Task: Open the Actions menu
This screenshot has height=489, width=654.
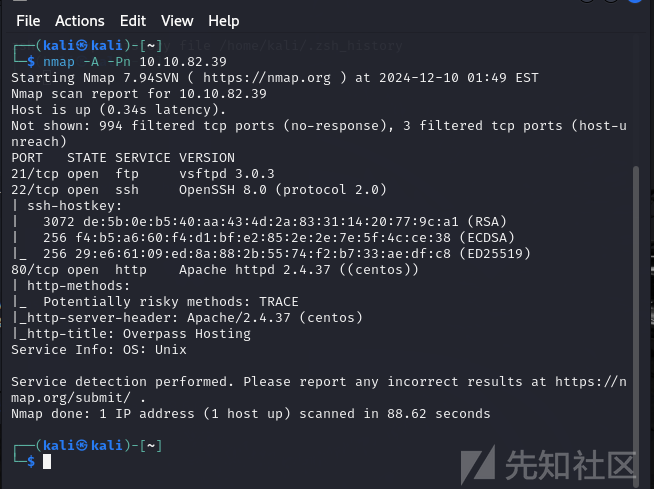Action: (x=80, y=21)
